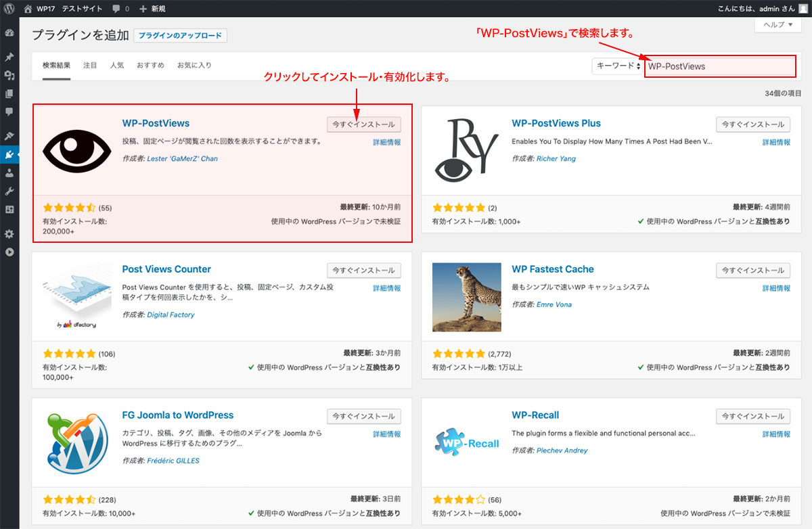Screen dimensions: 812x529
Task: Select the highlighted Plugins sidebar icon
Action: pyautogui.click(x=9, y=154)
